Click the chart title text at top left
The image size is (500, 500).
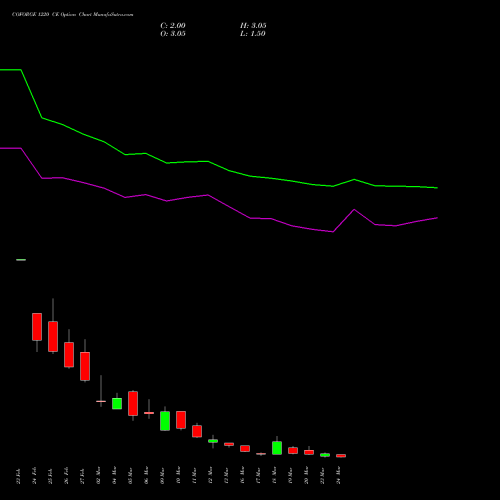(73, 14)
